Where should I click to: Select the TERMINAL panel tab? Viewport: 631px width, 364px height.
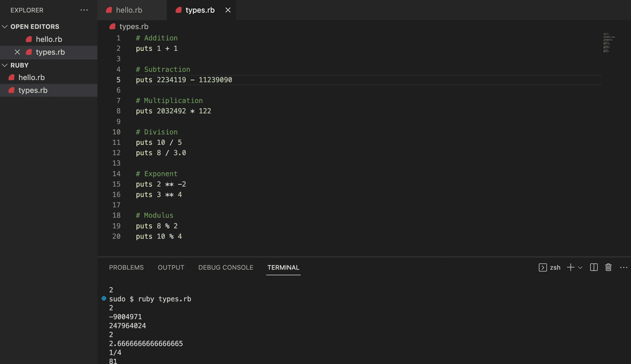[x=283, y=267]
